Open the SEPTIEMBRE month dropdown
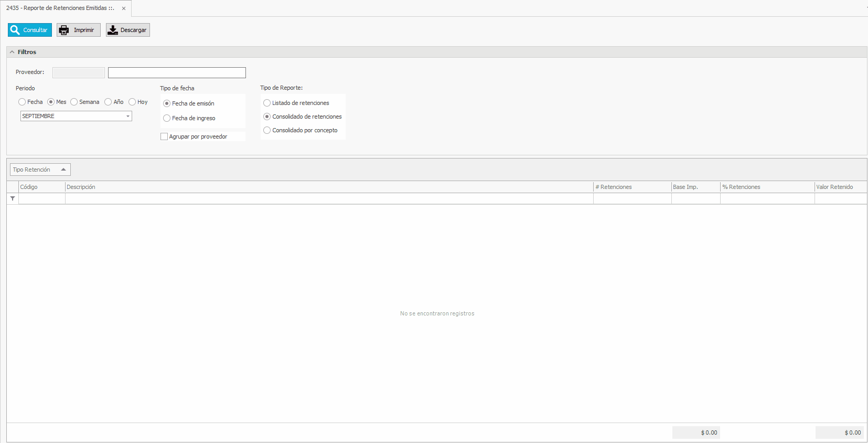The width and height of the screenshot is (868, 443). [x=127, y=116]
